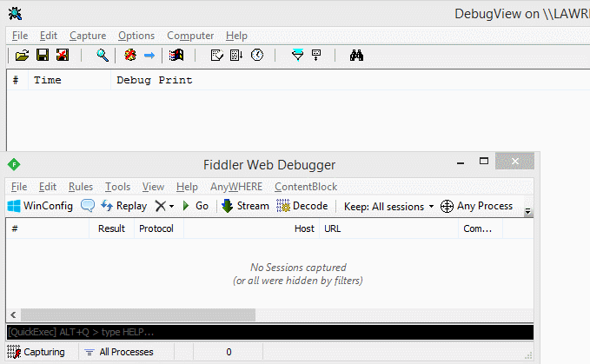
Task: Click the DebugView bug app icon in title bar
Action: click(15, 14)
